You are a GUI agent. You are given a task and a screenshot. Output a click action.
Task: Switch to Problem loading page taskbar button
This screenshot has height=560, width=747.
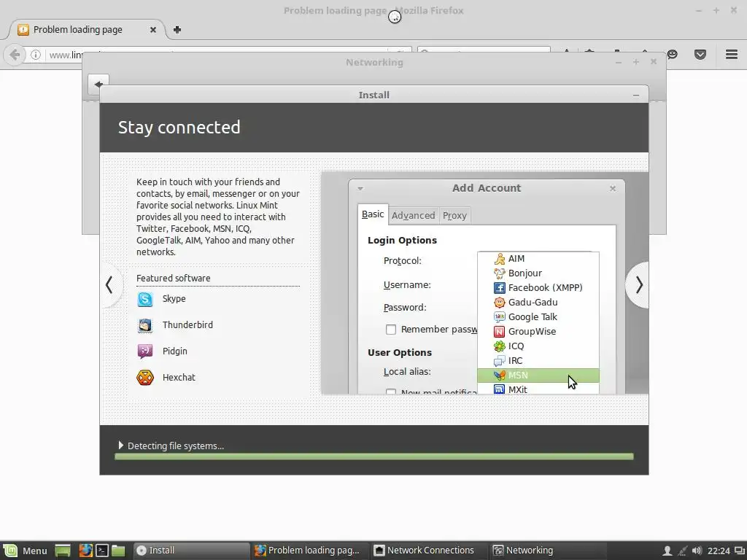coord(309,551)
